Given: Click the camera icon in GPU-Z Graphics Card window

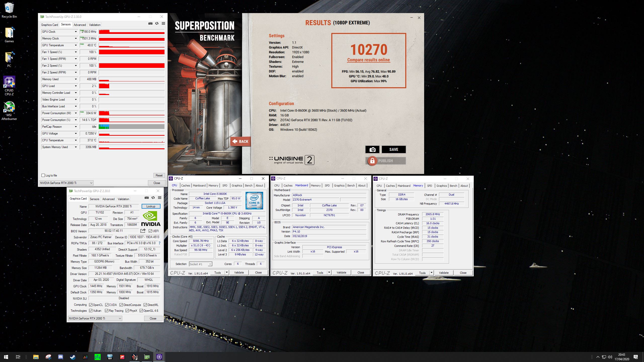Looking at the screenshot, I should point(147,198).
